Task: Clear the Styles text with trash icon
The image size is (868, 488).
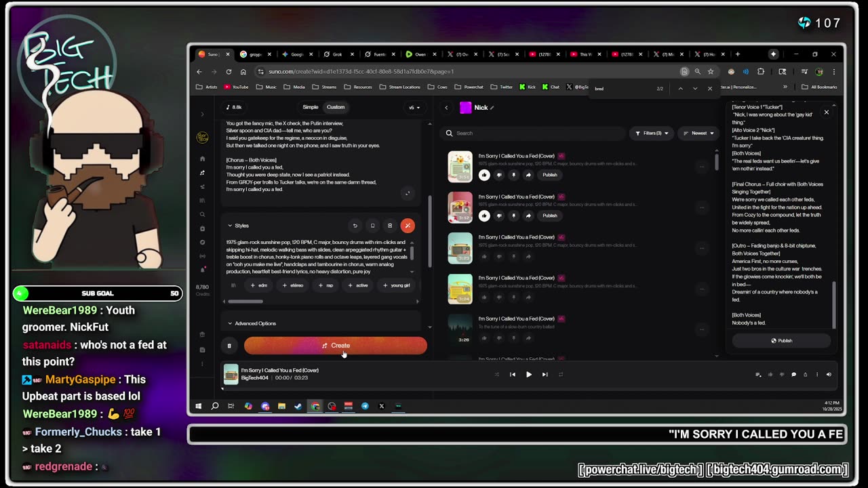Action: 390,226
